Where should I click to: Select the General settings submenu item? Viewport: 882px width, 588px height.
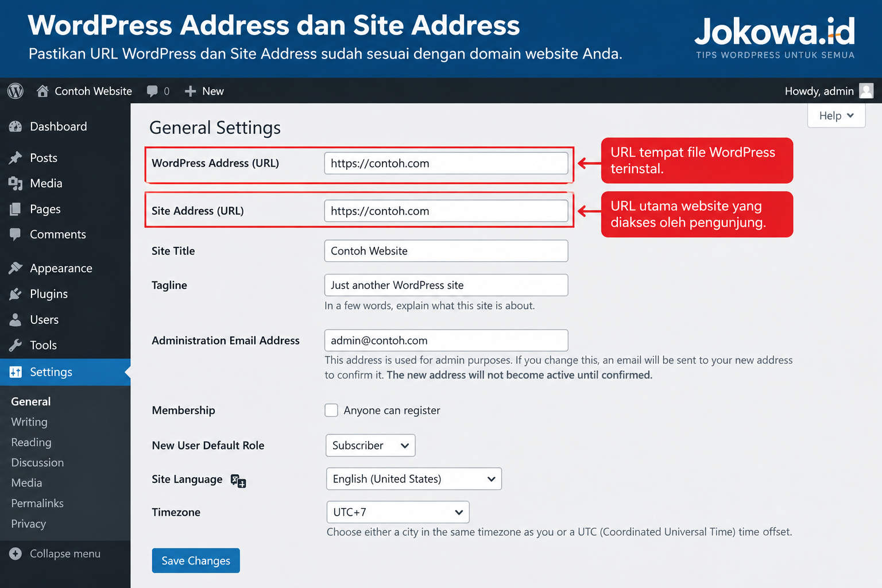(x=31, y=401)
